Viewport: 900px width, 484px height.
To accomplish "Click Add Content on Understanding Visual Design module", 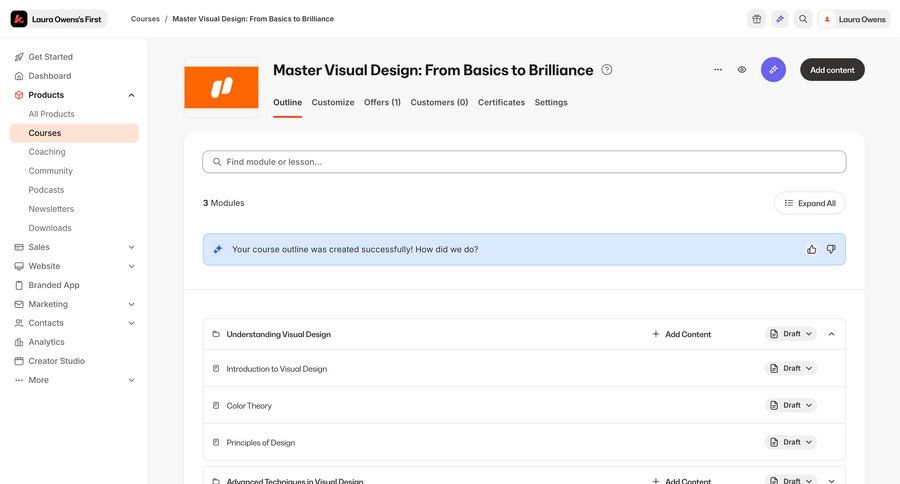I will pos(681,334).
